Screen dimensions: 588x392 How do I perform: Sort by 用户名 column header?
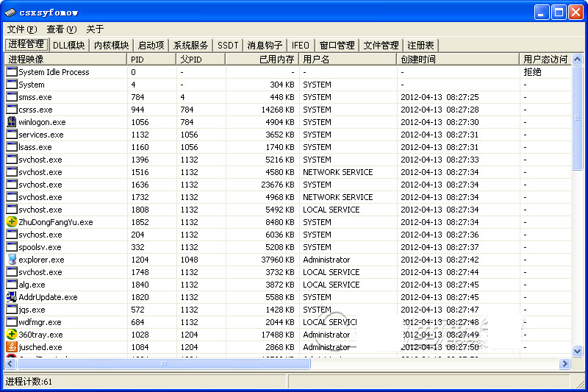(x=347, y=60)
